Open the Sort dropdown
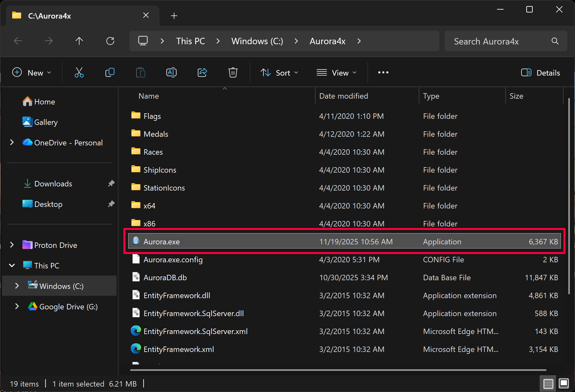The width and height of the screenshot is (575, 392). tap(279, 73)
